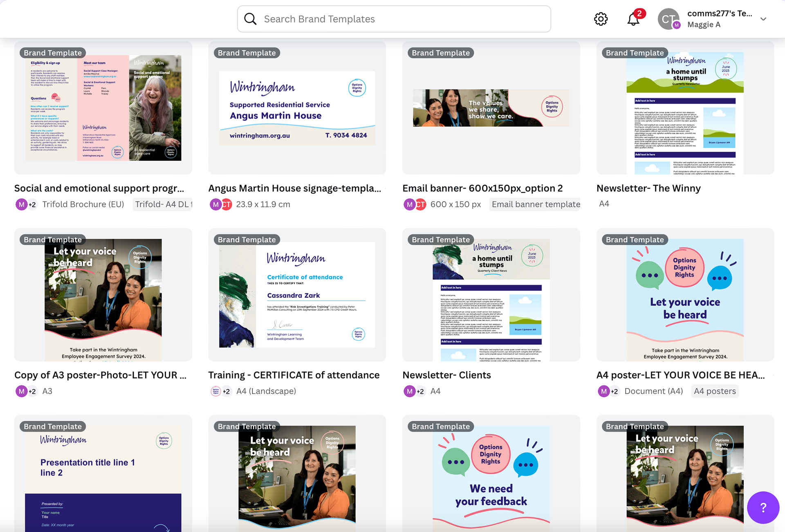This screenshot has width=785, height=532.
Task: Click the CT team avatar in header
Action: click(x=668, y=19)
